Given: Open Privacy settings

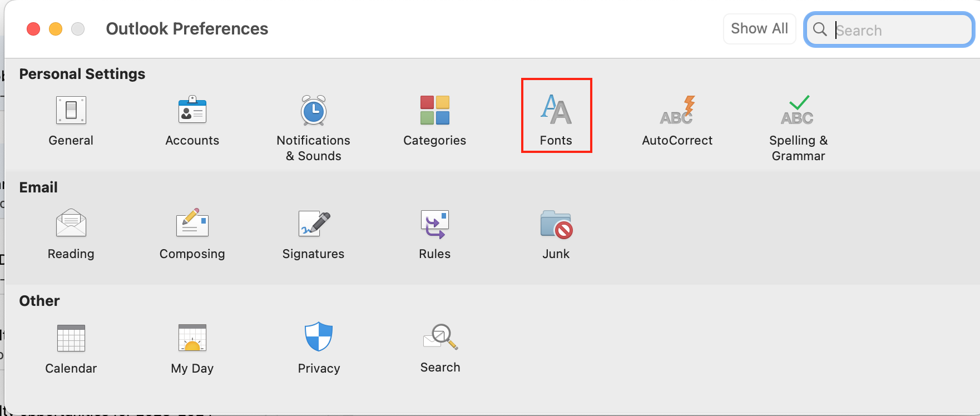Looking at the screenshot, I should tap(319, 349).
